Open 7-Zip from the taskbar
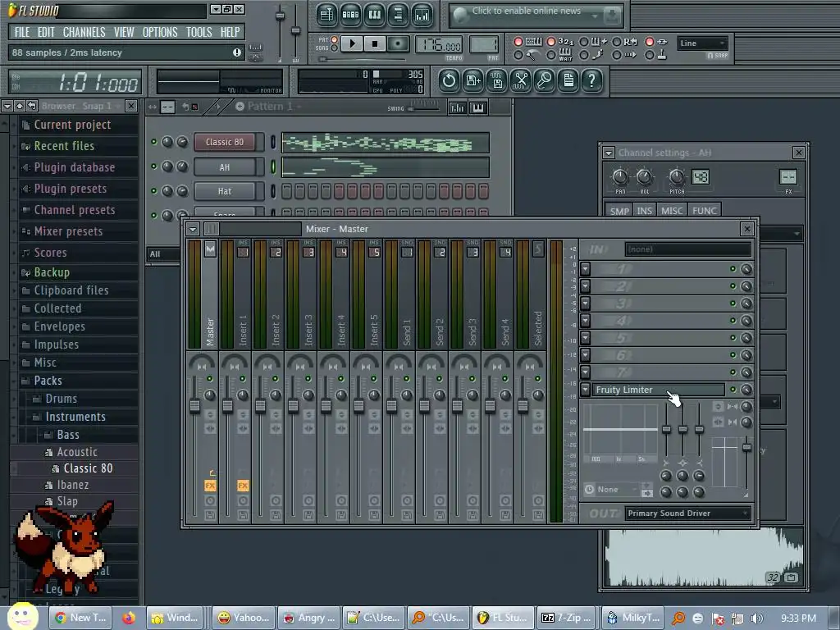Screen dimensions: 840x630 click(568, 618)
